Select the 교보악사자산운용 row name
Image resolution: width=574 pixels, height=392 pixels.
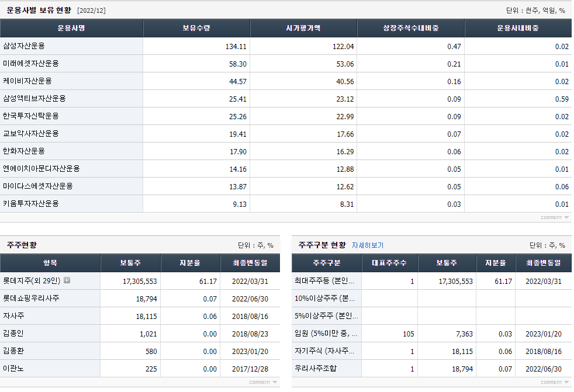coord(31,134)
